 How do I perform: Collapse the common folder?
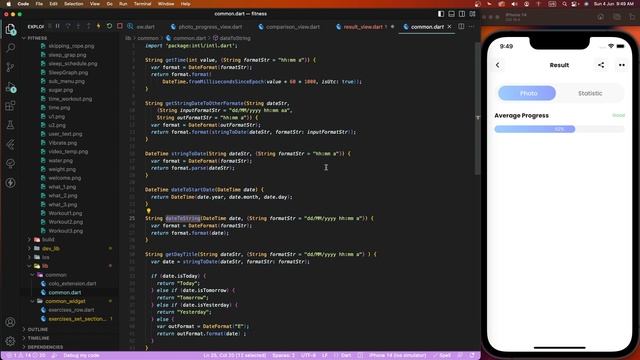pyautogui.click(x=56, y=275)
